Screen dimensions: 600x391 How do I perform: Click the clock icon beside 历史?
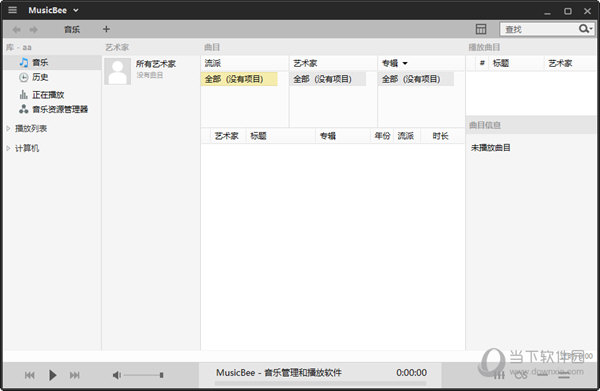[x=24, y=77]
